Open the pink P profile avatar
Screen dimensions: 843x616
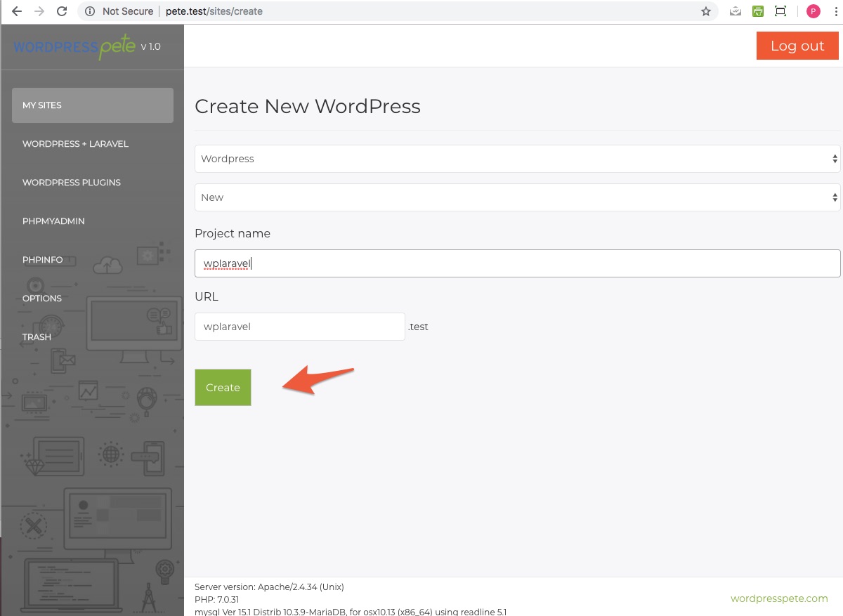pos(813,11)
